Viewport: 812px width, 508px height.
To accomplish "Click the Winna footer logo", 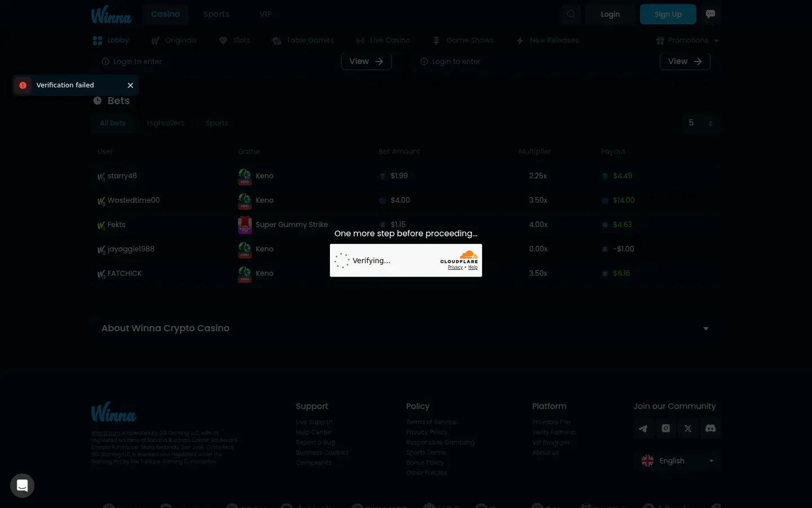I will [113, 412].
